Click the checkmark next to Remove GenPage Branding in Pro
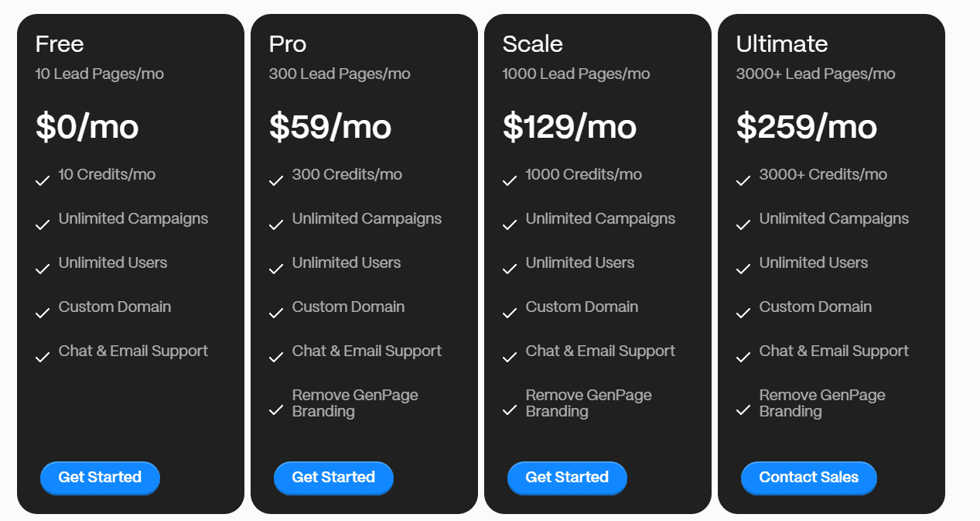The image size is (980, 521). (x=276, y=410)
